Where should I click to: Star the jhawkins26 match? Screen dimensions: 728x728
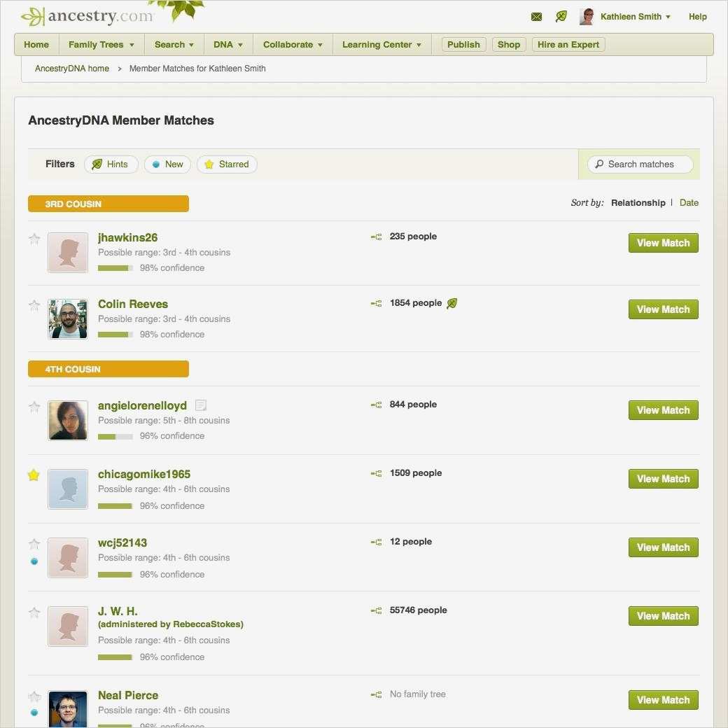34,239
